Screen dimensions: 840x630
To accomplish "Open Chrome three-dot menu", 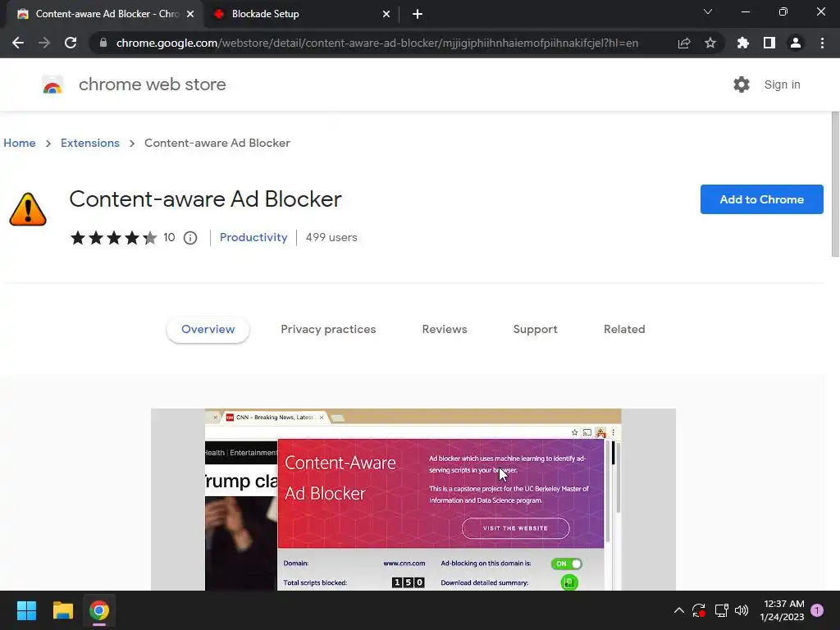I will tap(822, 43).
